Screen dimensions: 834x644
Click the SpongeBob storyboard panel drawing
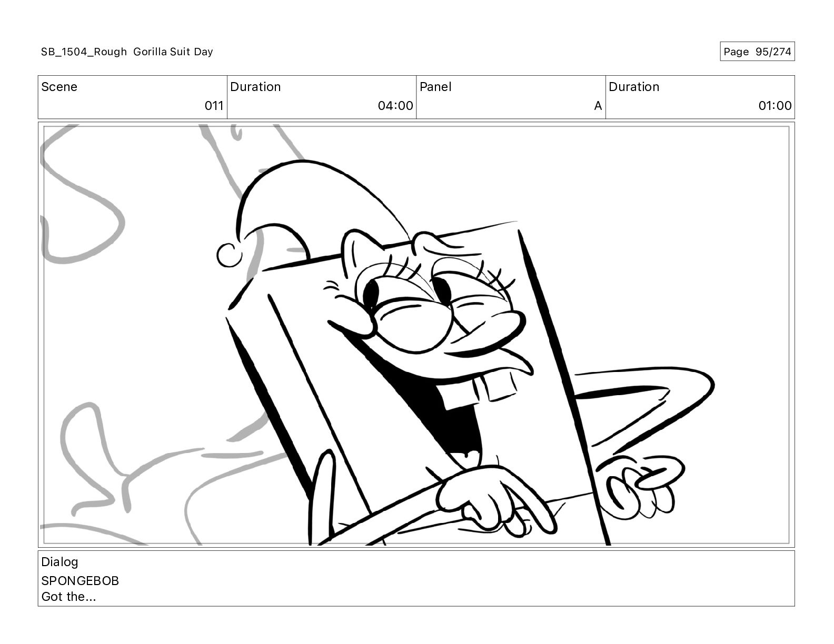point(416,335)
